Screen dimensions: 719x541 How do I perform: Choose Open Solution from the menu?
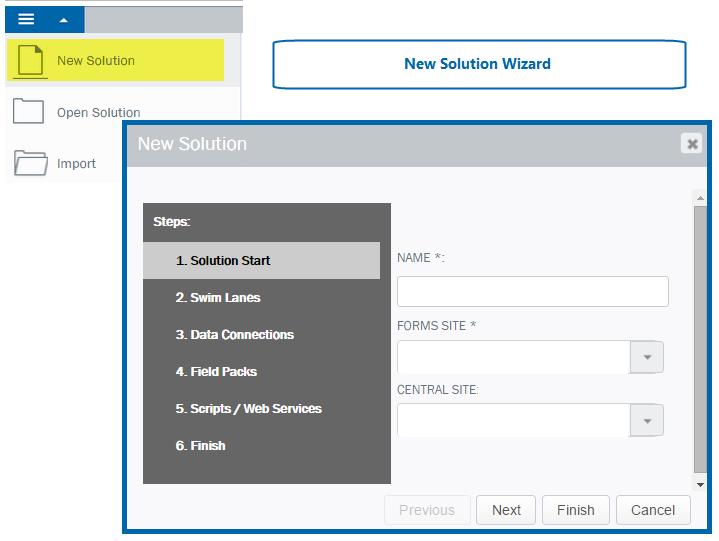point(99,112)
